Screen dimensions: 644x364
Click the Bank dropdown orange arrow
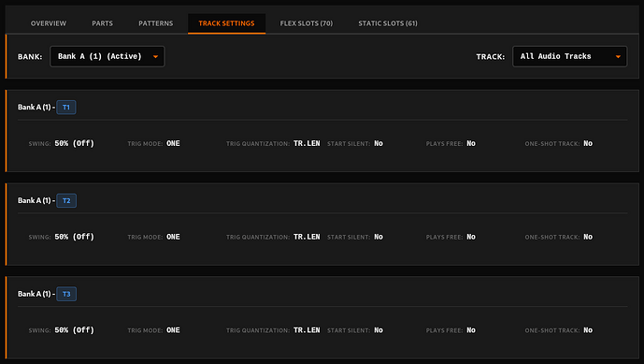(156, 57)
